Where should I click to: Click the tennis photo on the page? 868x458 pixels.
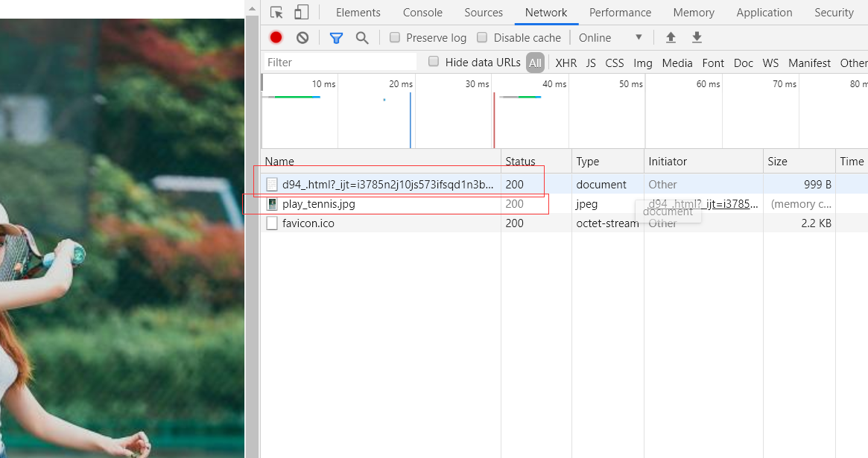click(x=122, y=238)
